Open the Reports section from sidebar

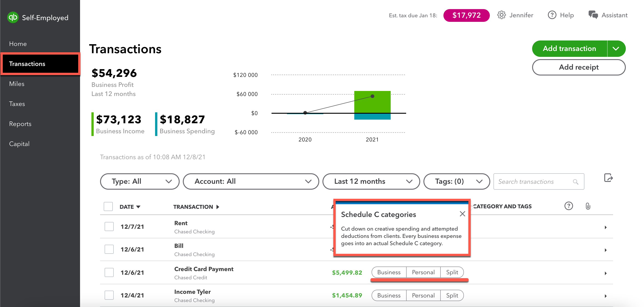20,124
